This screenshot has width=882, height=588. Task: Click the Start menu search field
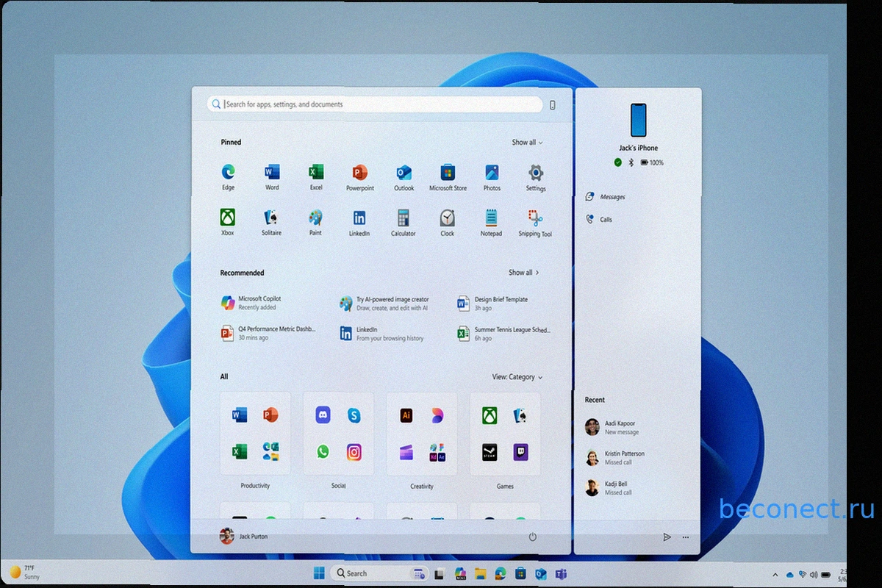375,104
